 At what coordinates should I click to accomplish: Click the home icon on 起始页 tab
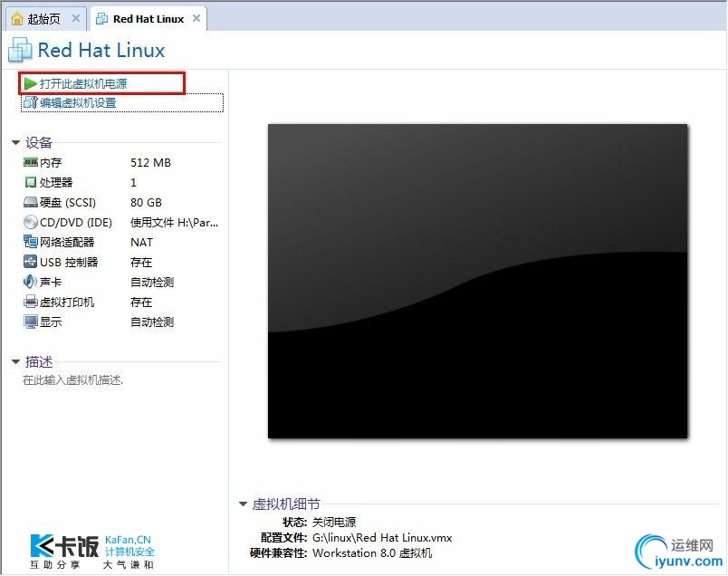[x=17, y=19]
